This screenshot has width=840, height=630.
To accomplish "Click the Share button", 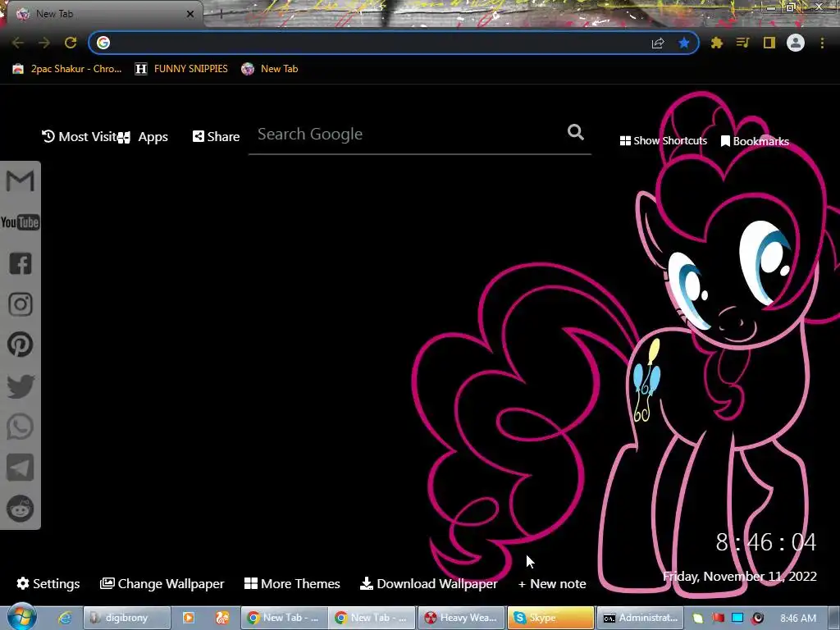I will (x=216, y=137).
